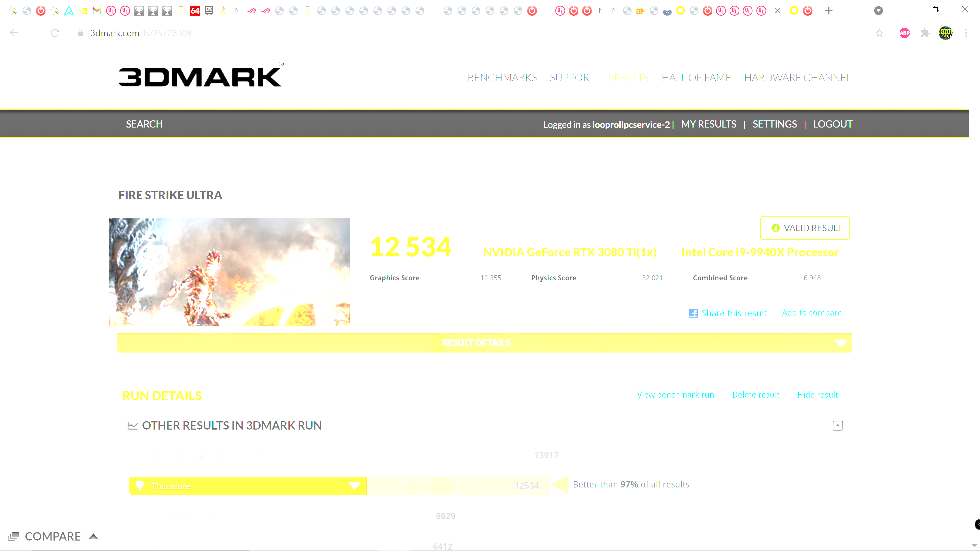This screenshot has width=980, height=551.
Task: Open the HALL OF FAME page
Action: coord(696,78)
